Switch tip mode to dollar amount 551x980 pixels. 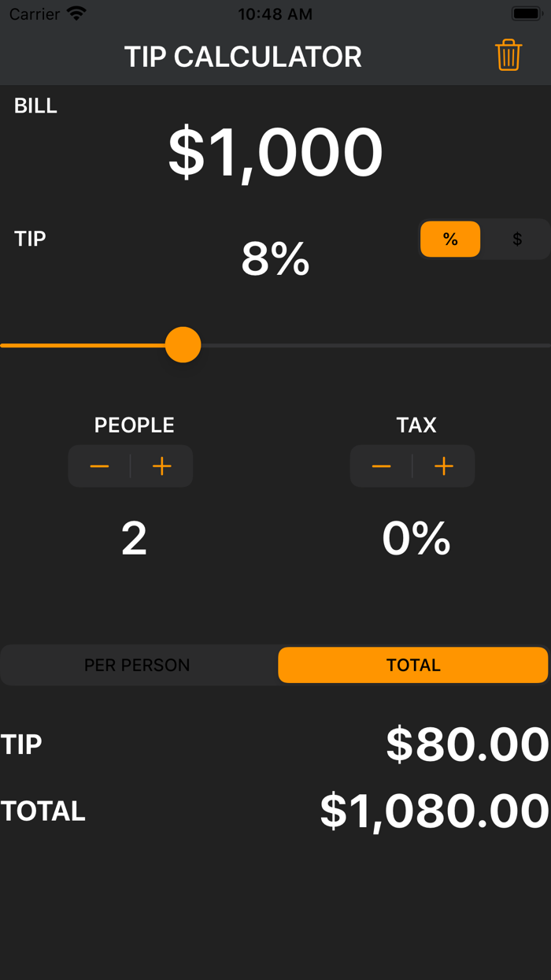tap(516, 239)
